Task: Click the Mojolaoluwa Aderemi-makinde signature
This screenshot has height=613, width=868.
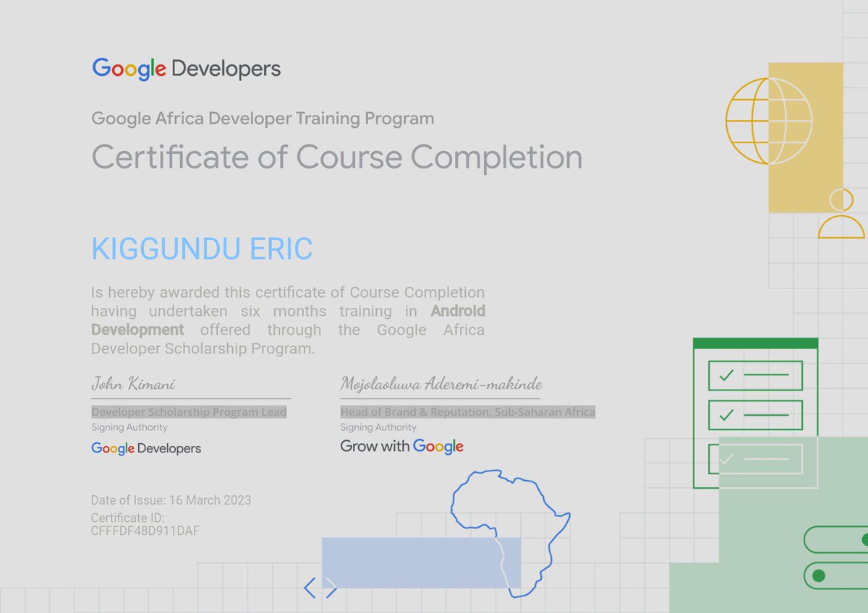Action: tap(441, 383)
